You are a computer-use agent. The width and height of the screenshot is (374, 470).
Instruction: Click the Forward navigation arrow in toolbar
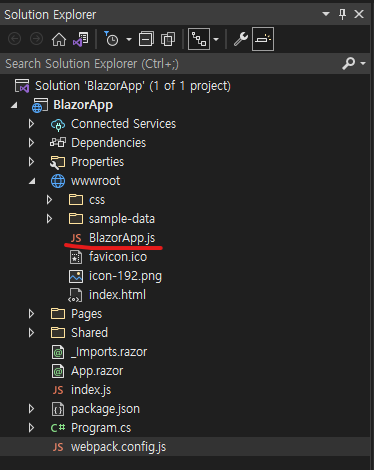pyautogui.click(x=36, y=39)
